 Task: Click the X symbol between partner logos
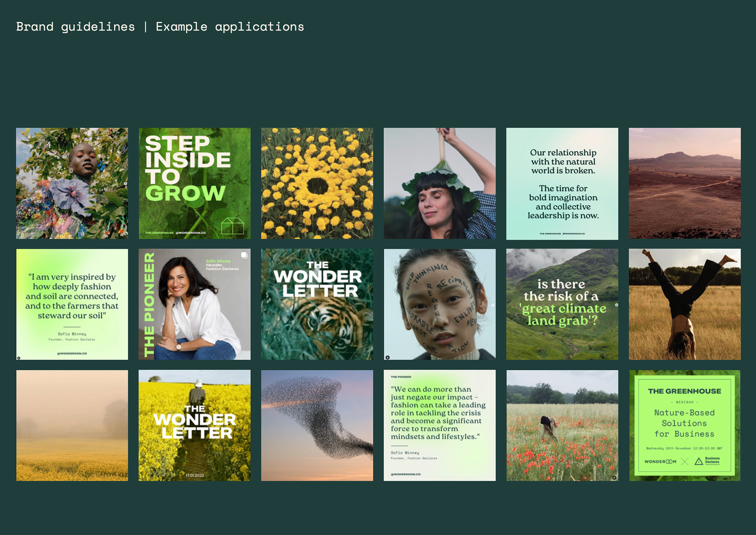[x=685, y=461]
